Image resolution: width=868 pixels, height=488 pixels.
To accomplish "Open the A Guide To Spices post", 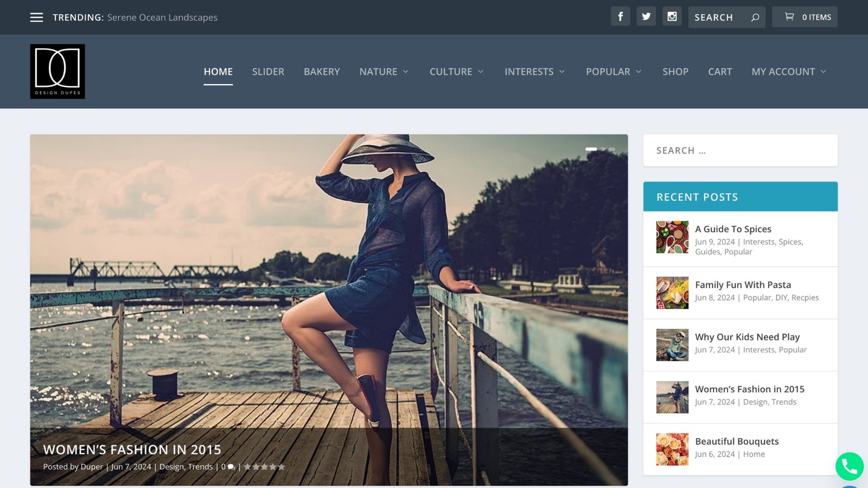I will (x=733, y=229).
